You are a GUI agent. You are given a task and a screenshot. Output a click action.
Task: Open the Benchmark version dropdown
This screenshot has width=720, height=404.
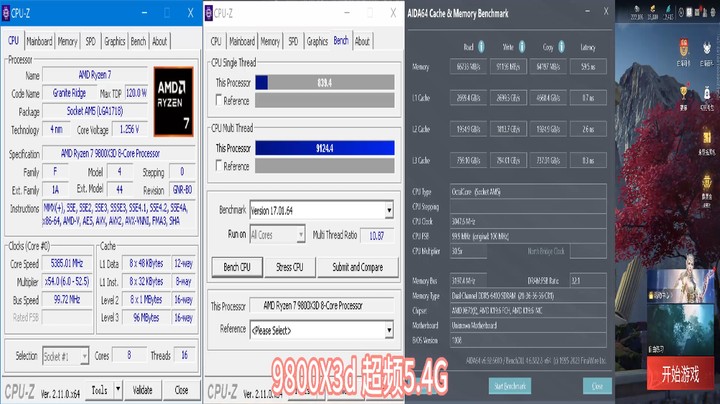pyautogui.click(x=389, y=210)
